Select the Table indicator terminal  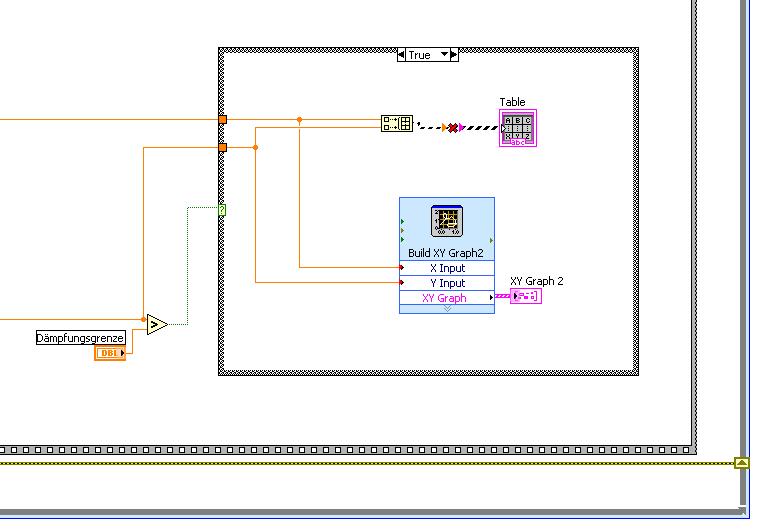point(517,128)
